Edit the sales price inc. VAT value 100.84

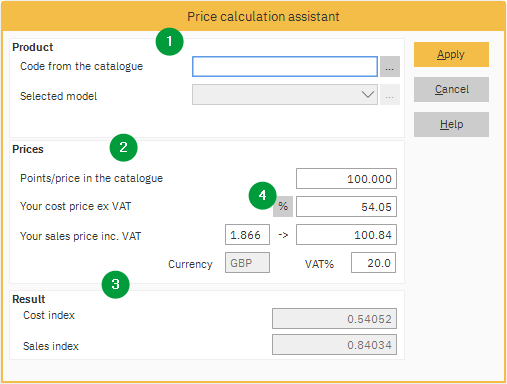pos(346,235)
